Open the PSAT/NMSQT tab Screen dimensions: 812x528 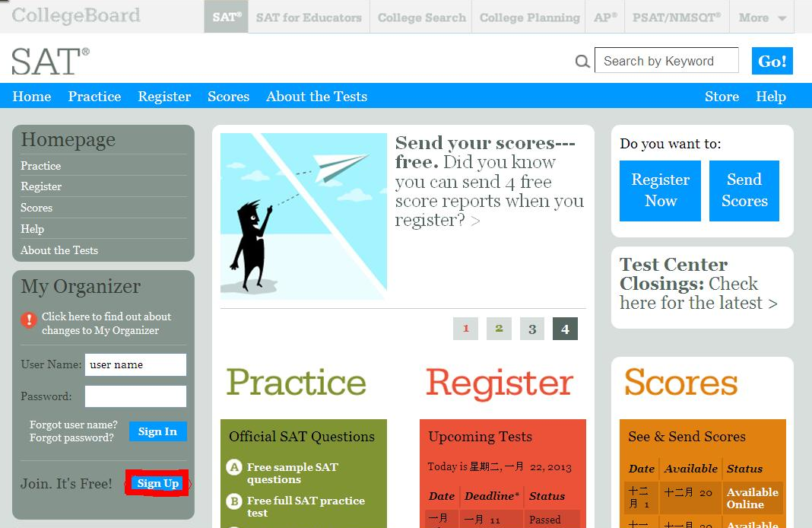677,17
